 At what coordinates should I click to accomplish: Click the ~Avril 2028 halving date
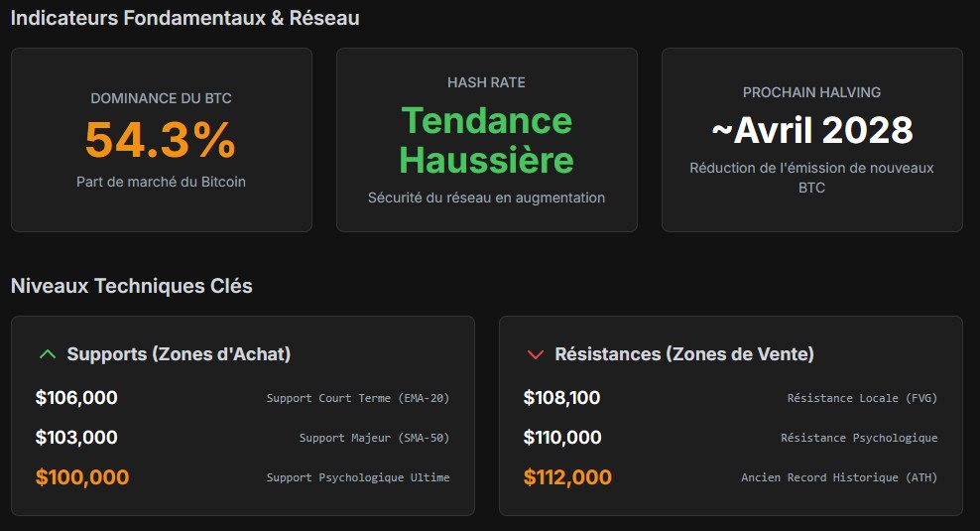[x=812, y=130]
